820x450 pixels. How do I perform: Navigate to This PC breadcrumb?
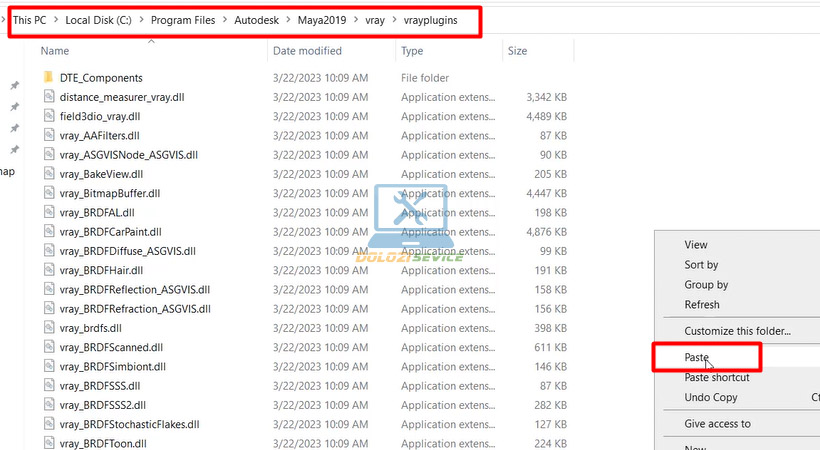tap(29, 20)
